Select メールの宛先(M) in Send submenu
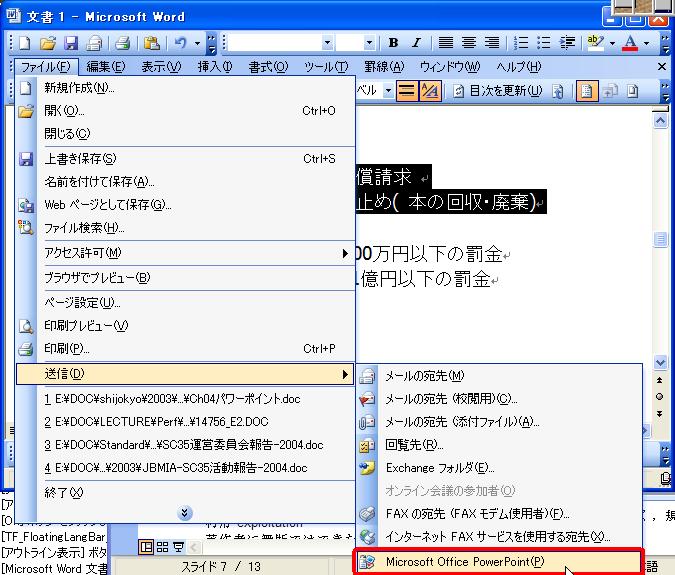The width and height of the screenshot is (675, 575). [499, 376]
